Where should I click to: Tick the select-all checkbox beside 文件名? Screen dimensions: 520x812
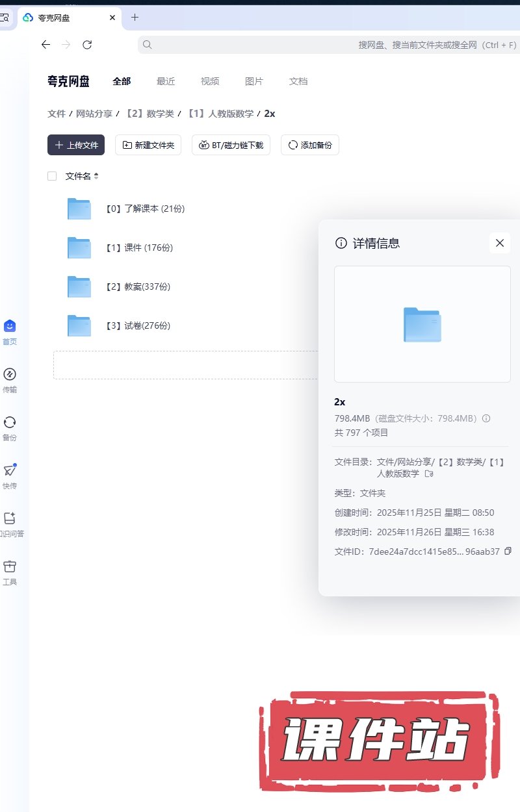[52, 176]
